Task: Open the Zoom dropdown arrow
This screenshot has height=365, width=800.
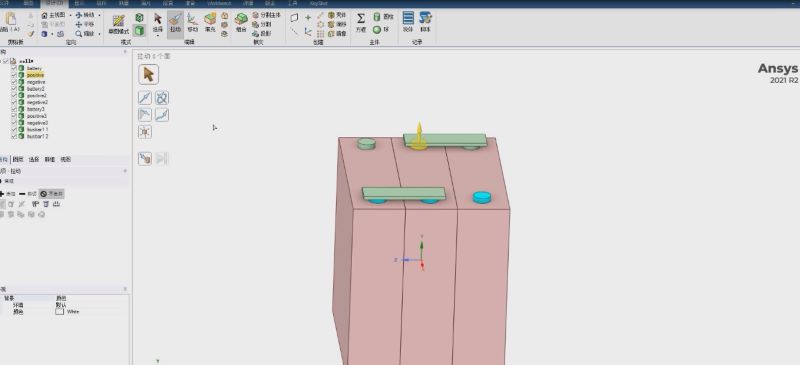Action: (x=99, y=34)
